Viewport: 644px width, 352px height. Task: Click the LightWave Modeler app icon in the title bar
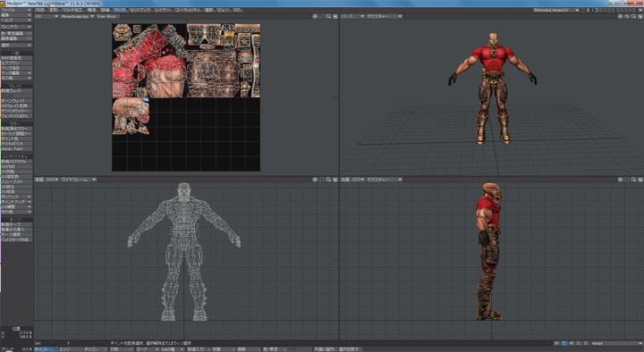click(3, 4)
